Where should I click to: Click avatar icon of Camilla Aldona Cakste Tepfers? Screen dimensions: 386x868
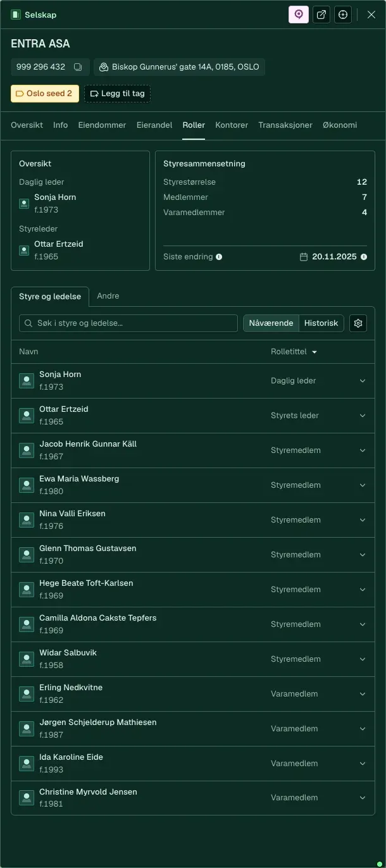27,624
